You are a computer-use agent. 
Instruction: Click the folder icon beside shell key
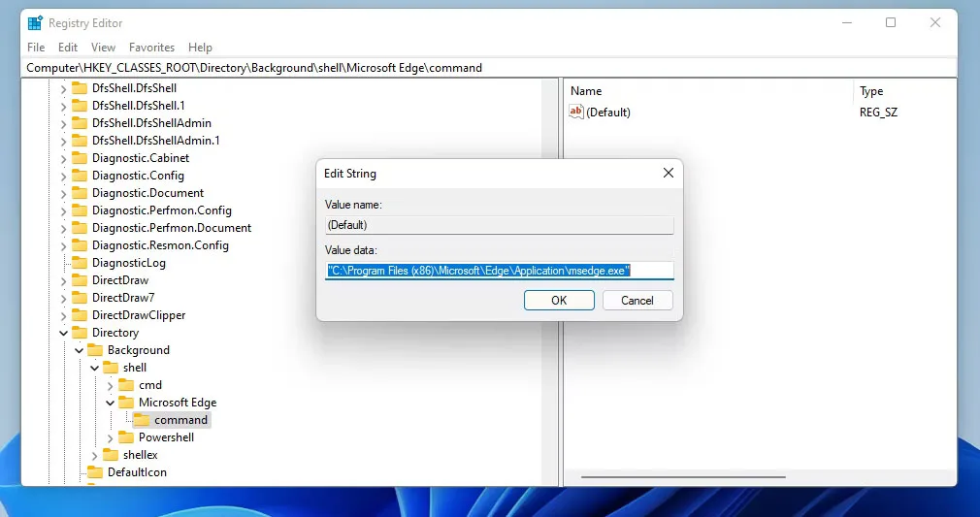tap(111, 369)
